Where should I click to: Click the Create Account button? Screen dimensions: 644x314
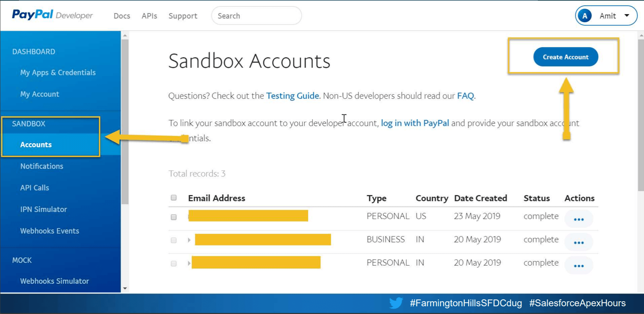tap(566, 57)
